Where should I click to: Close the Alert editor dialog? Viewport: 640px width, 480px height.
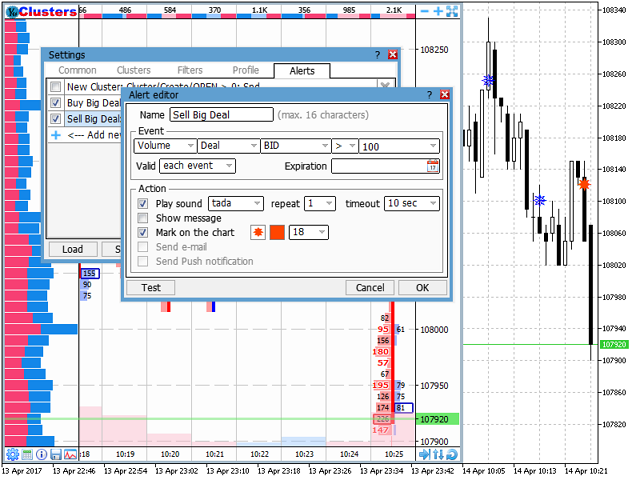[444, 95]
